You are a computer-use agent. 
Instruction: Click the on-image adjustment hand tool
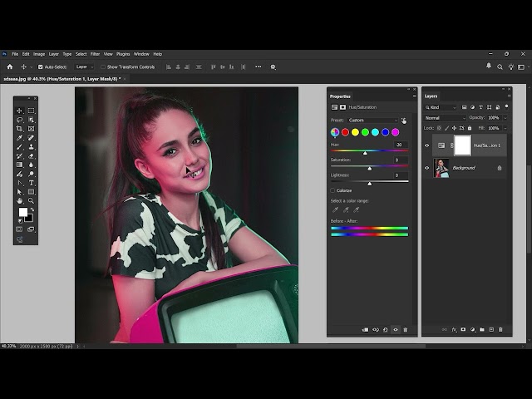coord(404,121)
